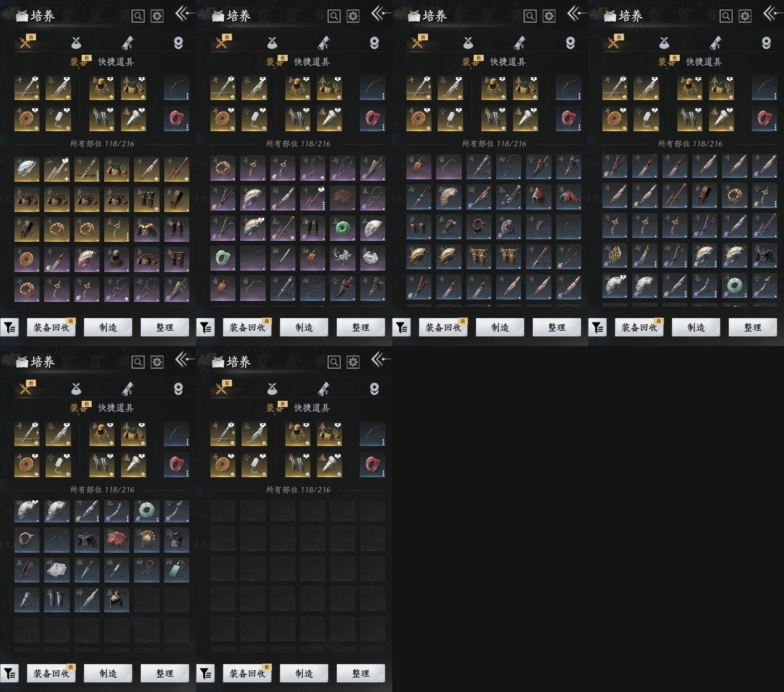Click 整理 button in empty-grid panel

pyautogui.click(x=361, y=674)
